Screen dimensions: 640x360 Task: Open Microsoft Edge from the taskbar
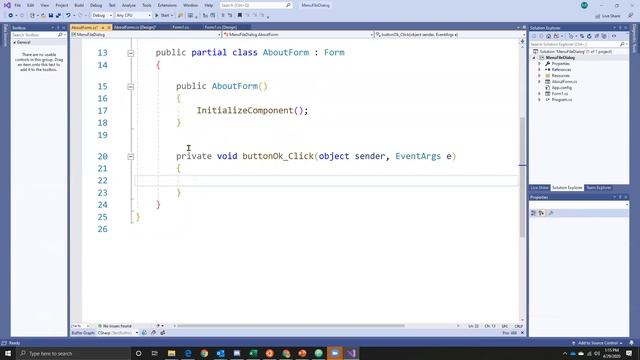[x=188, y=353]
